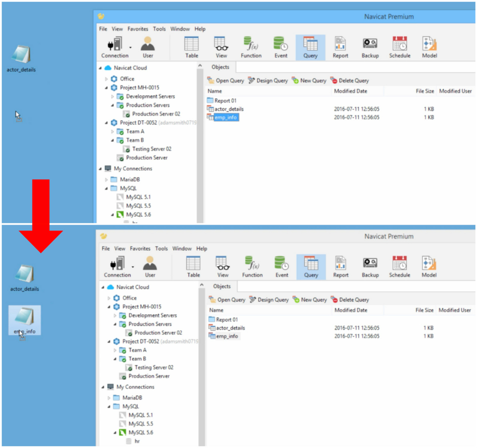Select the Event icon in lower window
The image size is (477, 448).
coord(282,267)
